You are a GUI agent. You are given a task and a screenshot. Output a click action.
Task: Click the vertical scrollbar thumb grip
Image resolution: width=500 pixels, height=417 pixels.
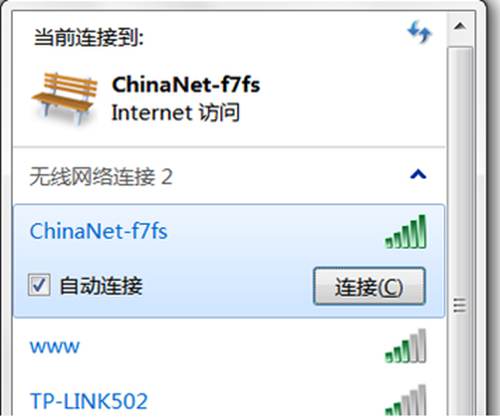(460, 305)
